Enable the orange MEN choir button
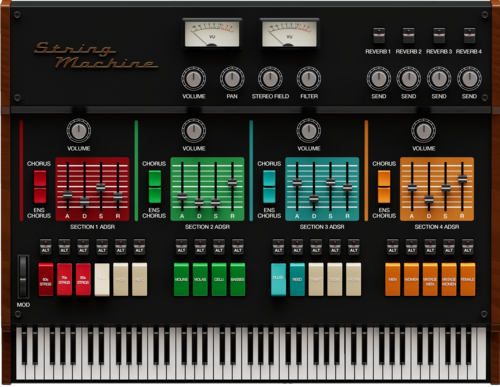Viewport: 500px width, 387px height. [x=393, y=279]
